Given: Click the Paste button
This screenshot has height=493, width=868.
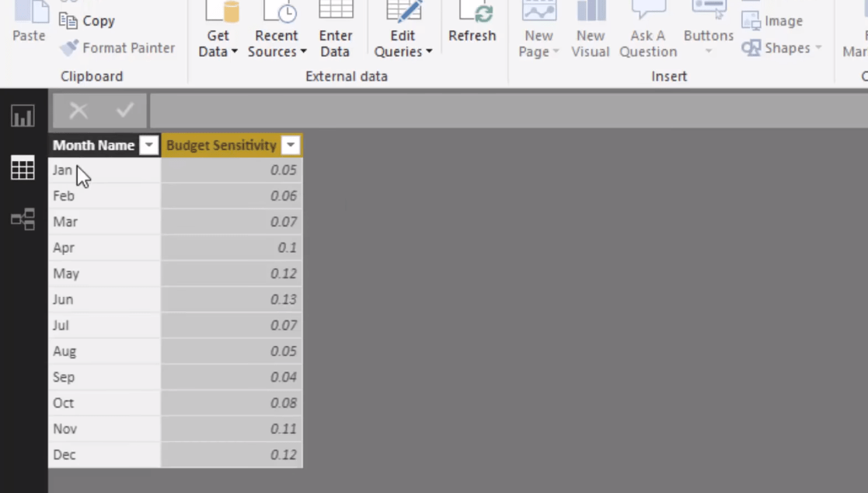Looking at the screenshot, I should [x=30, y=22].
